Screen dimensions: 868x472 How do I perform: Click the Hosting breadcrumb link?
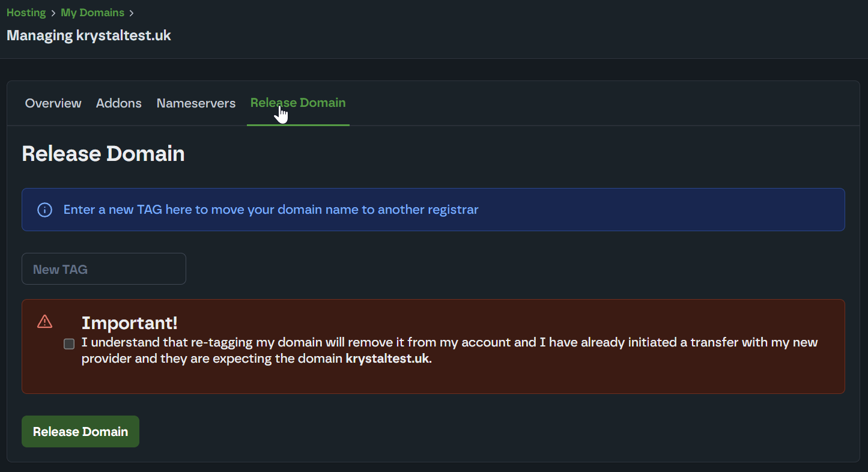(26, 13)
